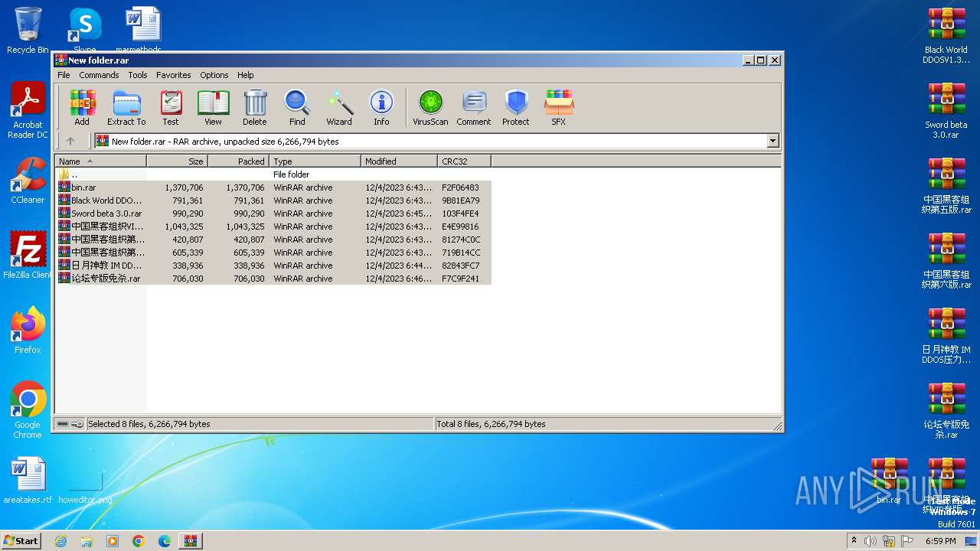980x551 pixels.
Task: Open the File menu
Action: [x=64, y=75]
